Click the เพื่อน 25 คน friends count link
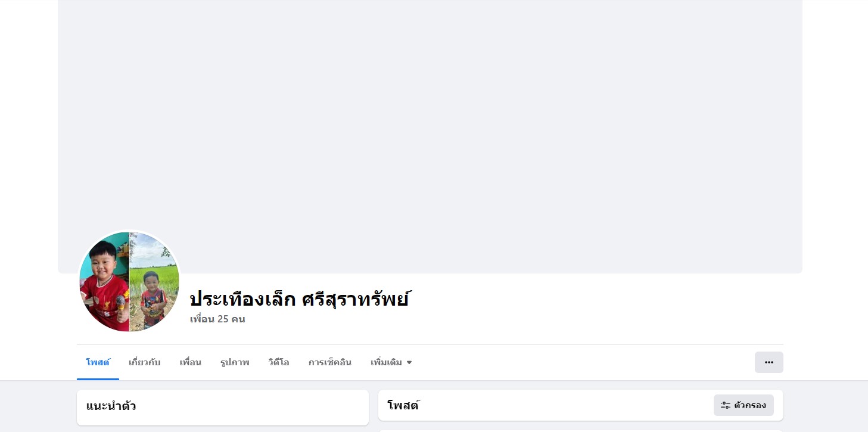 [x=217, y=319]
